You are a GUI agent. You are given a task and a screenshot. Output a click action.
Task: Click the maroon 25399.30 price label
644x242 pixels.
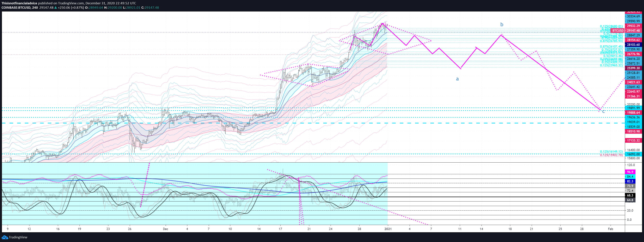[x=634, y=68]
